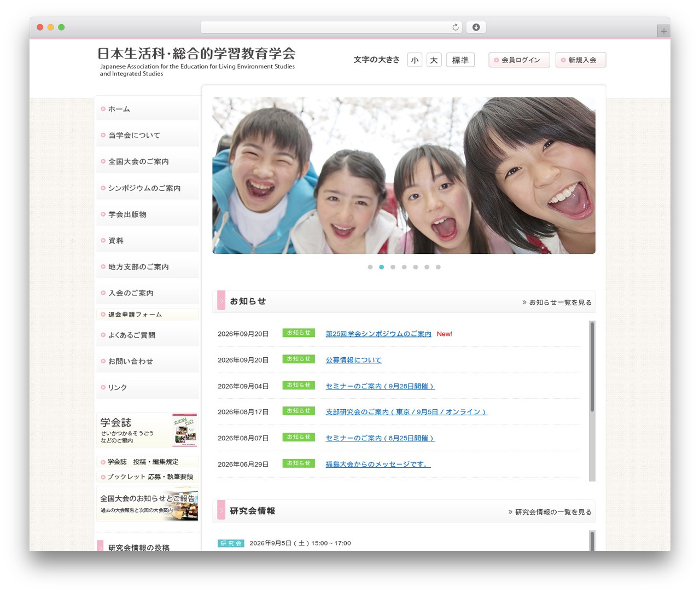Screen dimensions: 700x593
Task: Open 全国大会のご案内 sidebar item
Action: point(148,161)
